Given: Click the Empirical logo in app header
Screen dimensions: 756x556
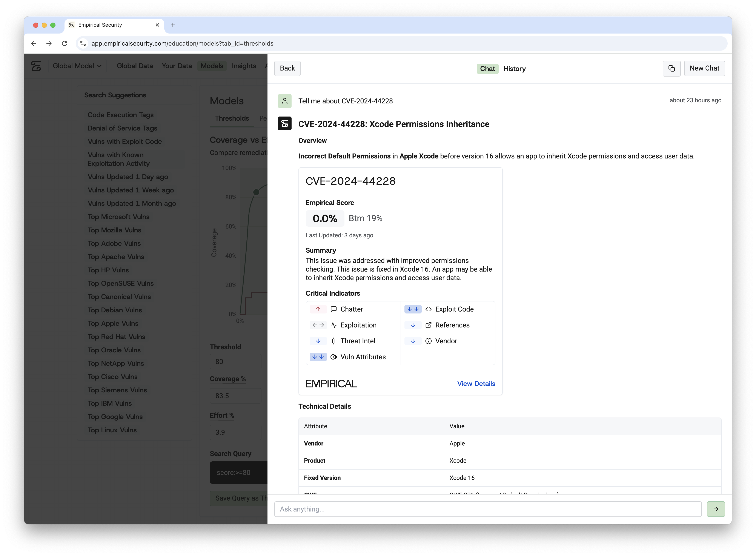Looking at the screenshot, I should [36, 66].
